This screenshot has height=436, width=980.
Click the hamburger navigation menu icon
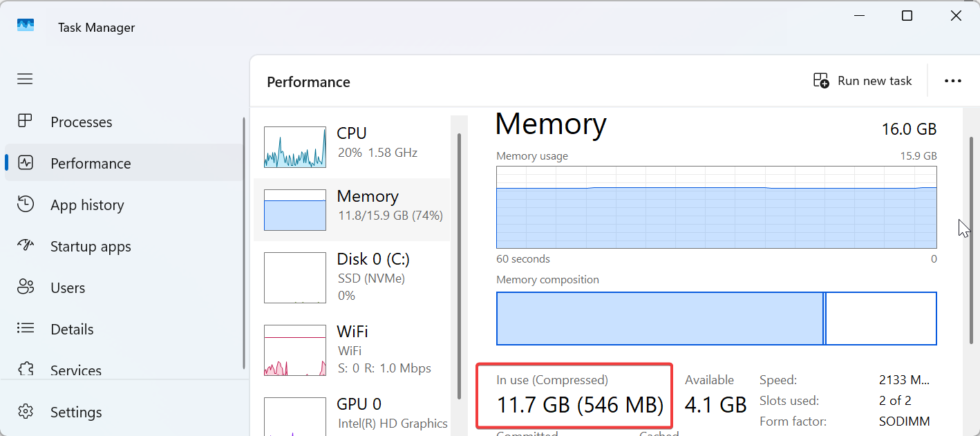click(x=25, y=79)
